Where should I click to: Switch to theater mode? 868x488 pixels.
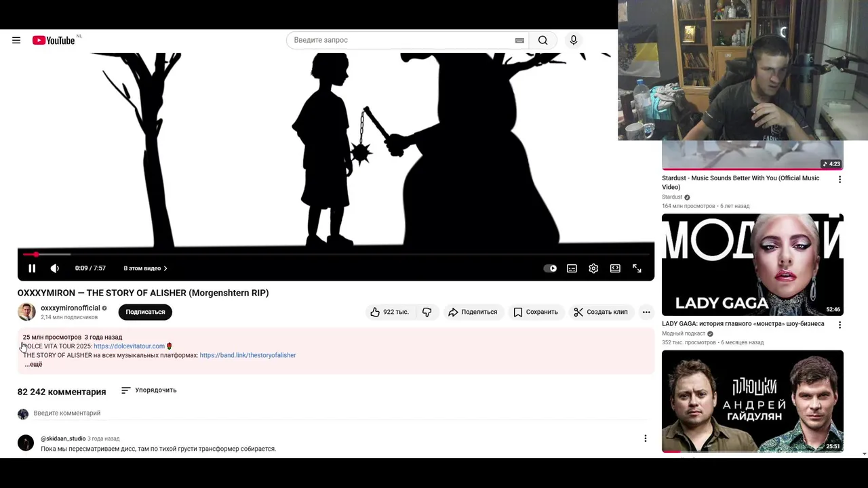pyautogui.click(x=615, y=268)
